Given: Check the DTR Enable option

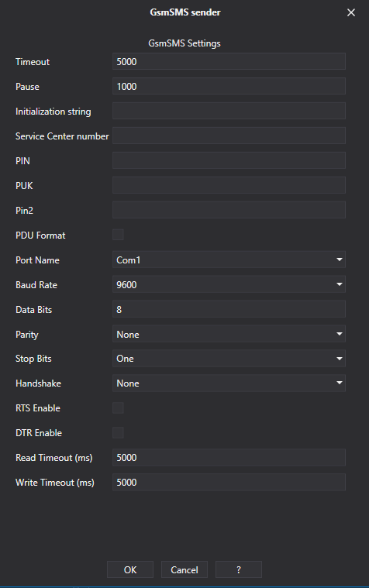Looking at the screenshot, I should click(118, 432).
